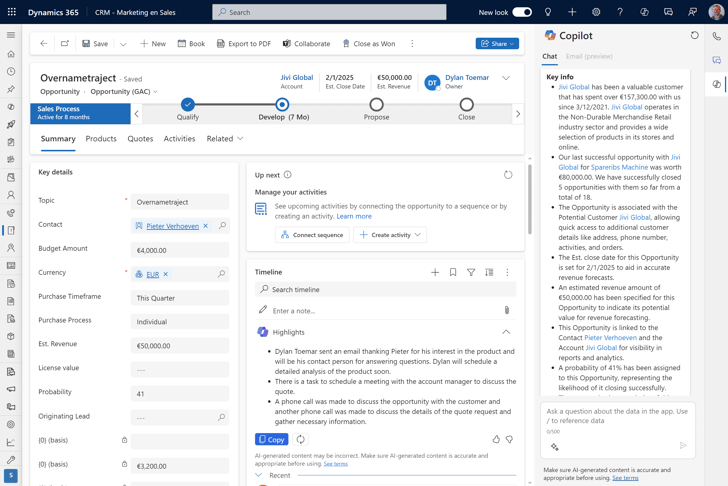The image size is (728, 486).
Task: Open the lightbulb ideas icon in header
Action: [x=548, y=12]
